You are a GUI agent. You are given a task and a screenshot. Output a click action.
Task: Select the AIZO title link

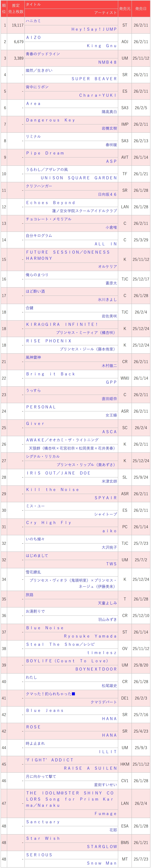pos(34,37)
